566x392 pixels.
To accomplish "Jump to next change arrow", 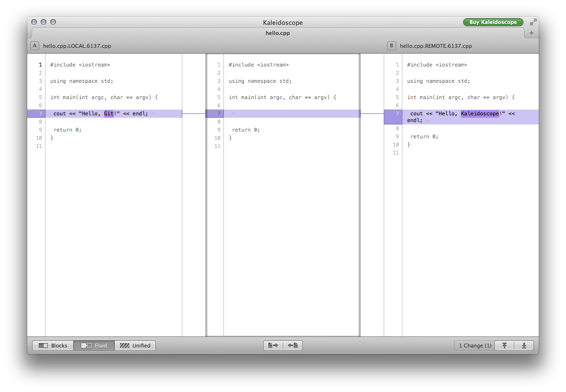I will pyautogui.click(x=524, y=346).
